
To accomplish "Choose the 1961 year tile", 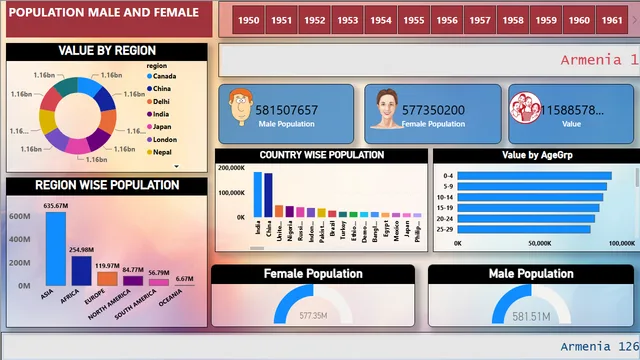I will [612, 20].
